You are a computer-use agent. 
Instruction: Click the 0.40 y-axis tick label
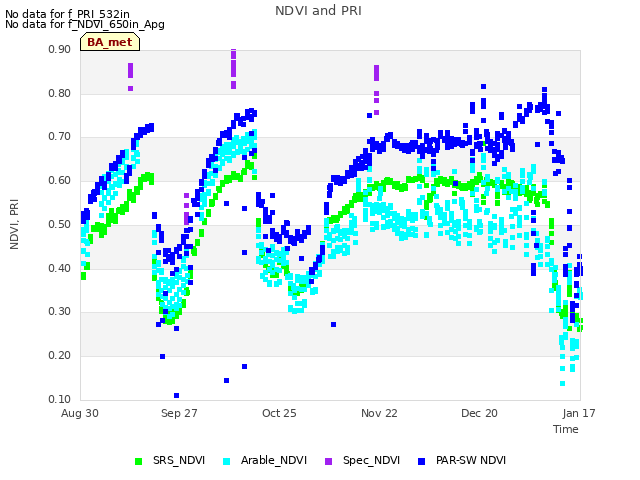(60, 269)
